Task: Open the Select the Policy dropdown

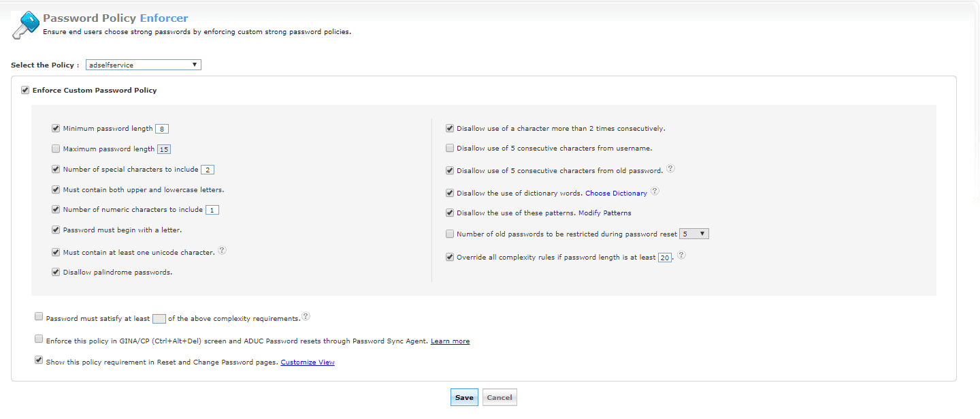Action: click(x=144, y=65)
